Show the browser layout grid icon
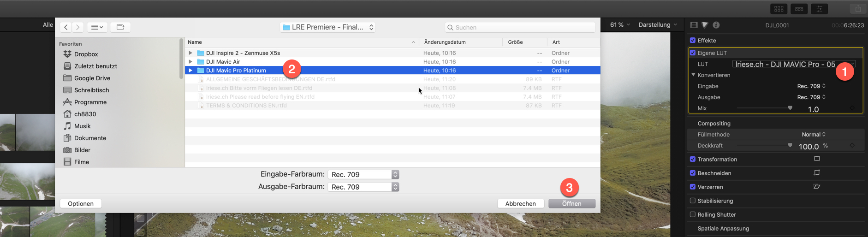The height and width of the screenshot is (237, 868). (779, 9)
